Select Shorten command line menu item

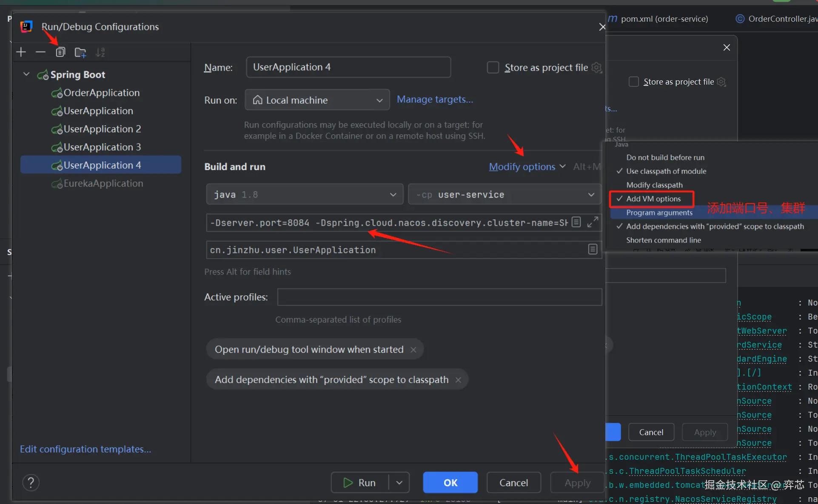point(663,240)
